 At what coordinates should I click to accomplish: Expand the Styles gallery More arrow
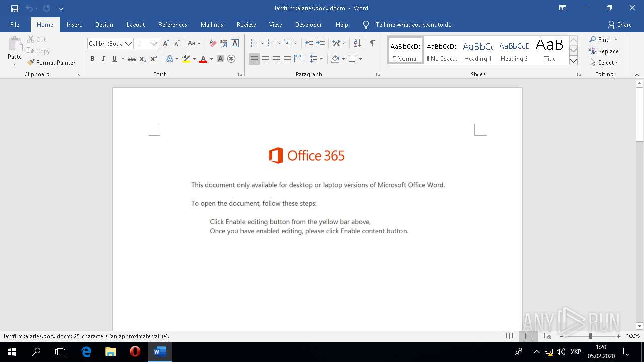573,61
